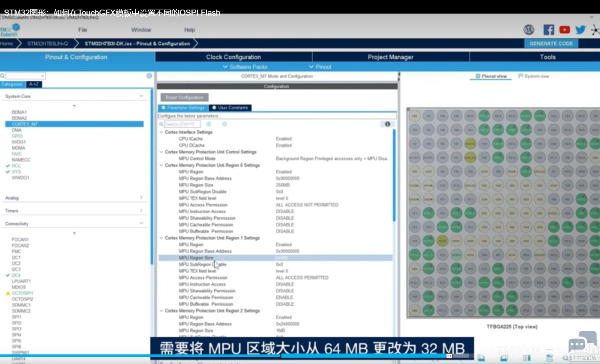600x364 pixels.
Task: Select NVIC in the System Core list
Action: [17, 154]
